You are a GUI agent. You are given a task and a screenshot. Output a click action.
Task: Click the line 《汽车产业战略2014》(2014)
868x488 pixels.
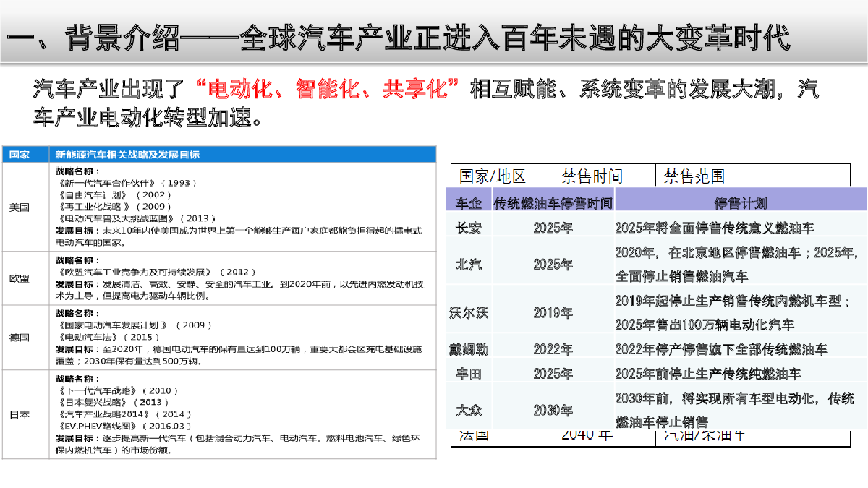click(124, 414)
